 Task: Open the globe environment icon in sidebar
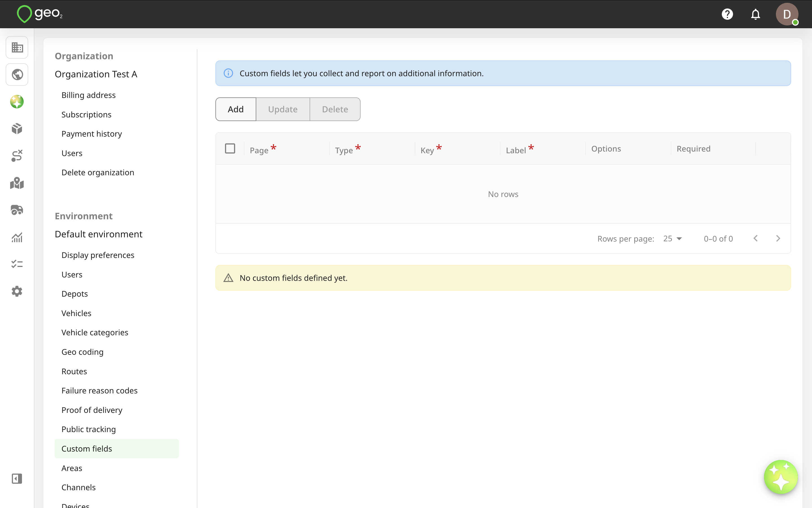17,75
